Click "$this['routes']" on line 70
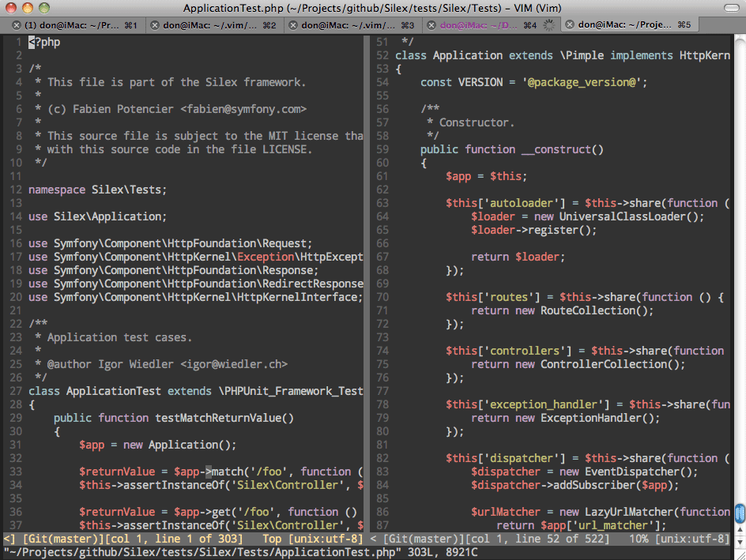Viewport: 746px width, 560px height. click(493, 298)
